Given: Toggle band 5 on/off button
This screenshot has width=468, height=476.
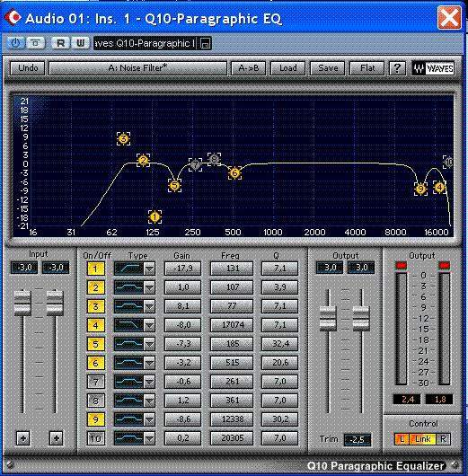Looking at the screenshot, I should 95,344.
